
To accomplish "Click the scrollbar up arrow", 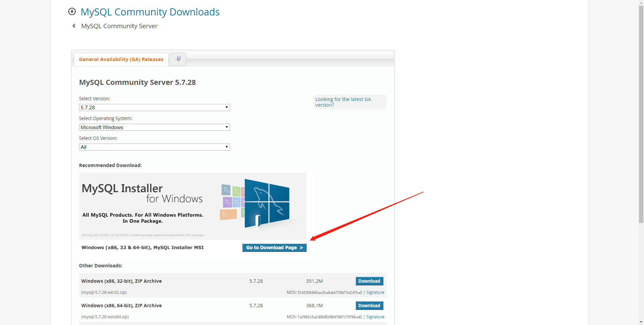I will coord(641,2).
